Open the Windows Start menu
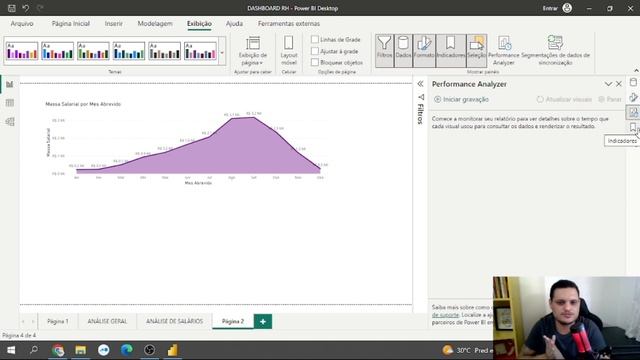This screenshot has height=360, width=640. pos(11,350)
